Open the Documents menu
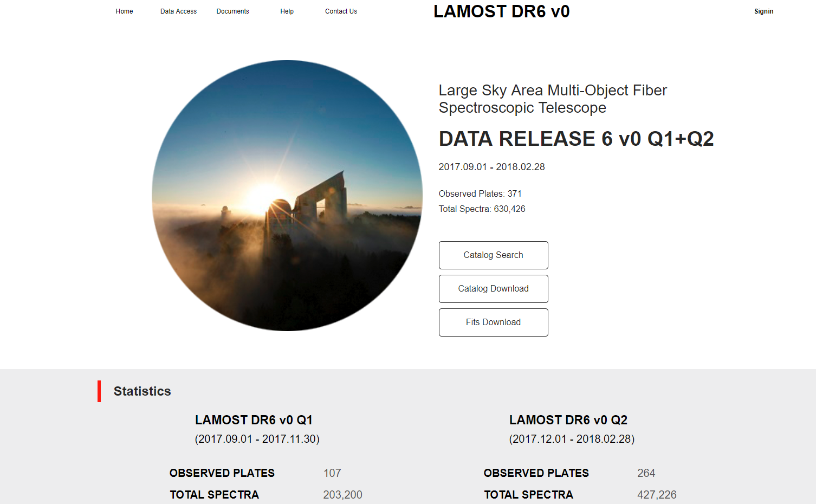Viewport: 816px width, 504px height. [x=232, y=11]
